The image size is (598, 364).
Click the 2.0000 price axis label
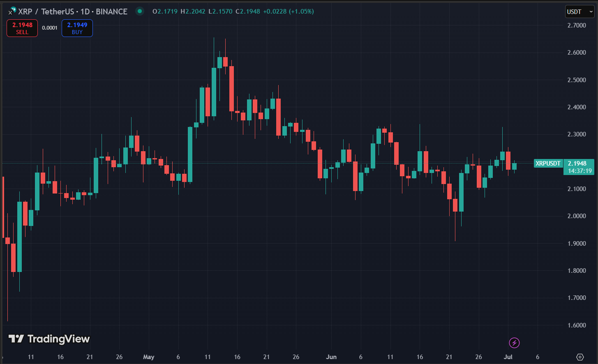[577, 216]
